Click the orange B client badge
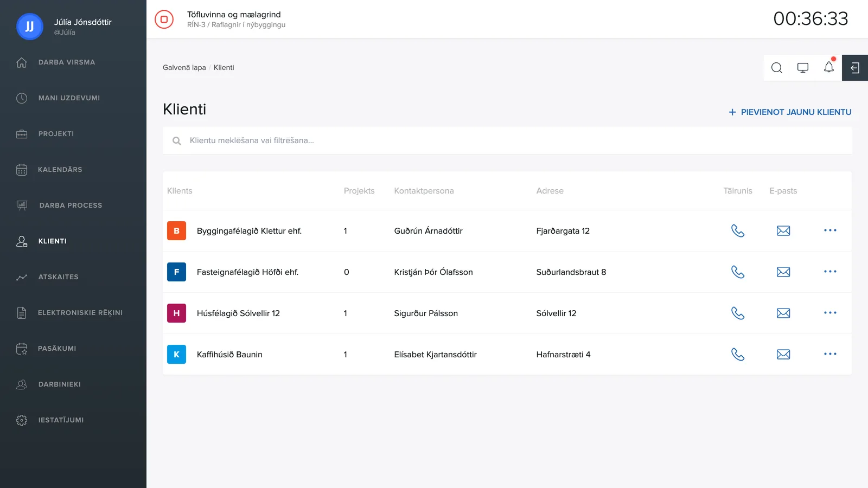Image resolution: width=868 pixels, height=488 pixels. click(x=176, y=230)
